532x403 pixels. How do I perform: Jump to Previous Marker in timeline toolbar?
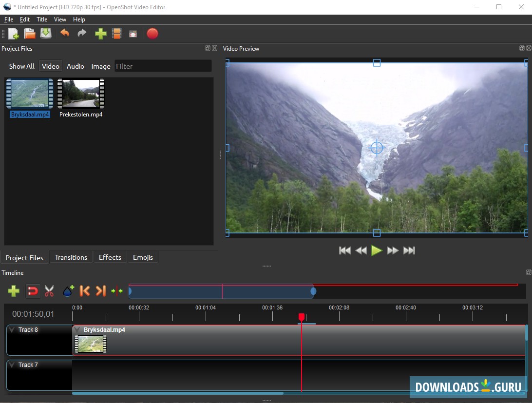(x=84, y=291)
